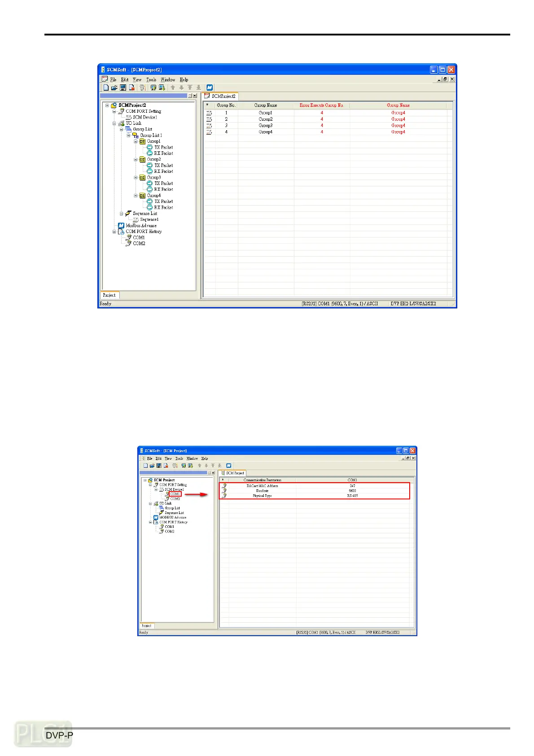
Task: Click Group No. column header
Action: [x=226, y=105]
